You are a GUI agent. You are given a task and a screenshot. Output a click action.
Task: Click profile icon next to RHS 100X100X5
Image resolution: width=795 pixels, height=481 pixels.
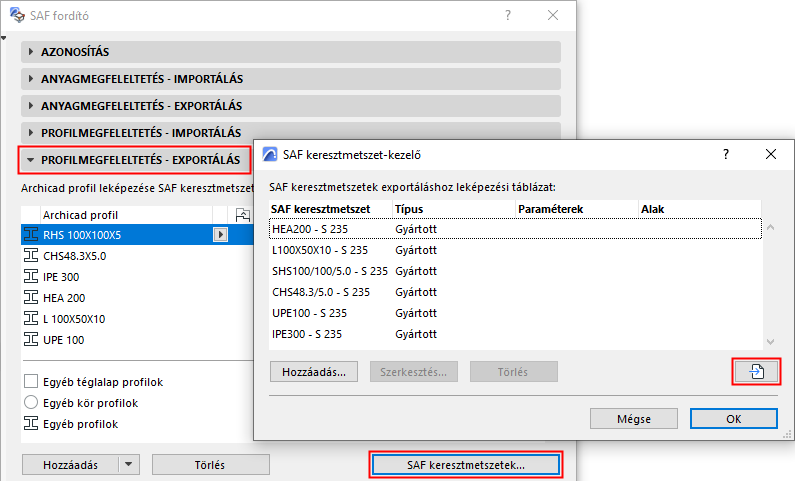[x=31, y=235]
